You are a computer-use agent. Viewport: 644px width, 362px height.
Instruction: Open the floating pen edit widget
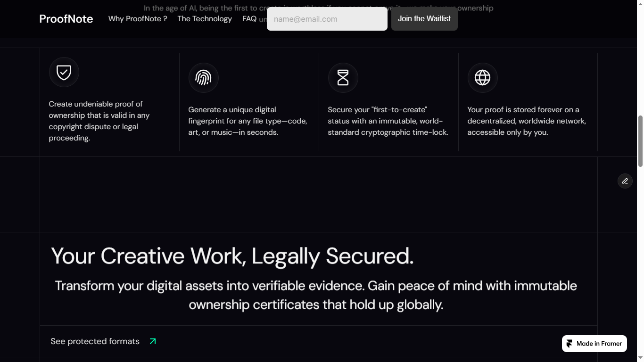pyautogui.click(x=625, y=181)
